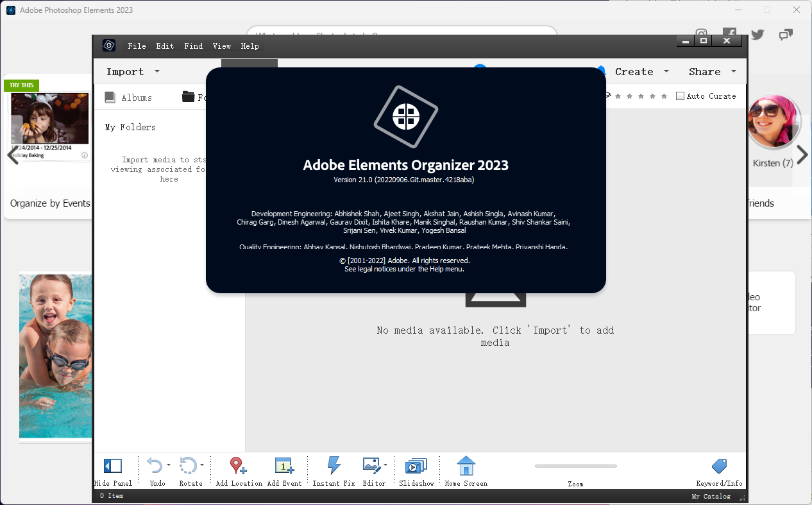Click the "Version 21.0" line in the splash dialog
The image size is (812, 505).
pos(404,180)
